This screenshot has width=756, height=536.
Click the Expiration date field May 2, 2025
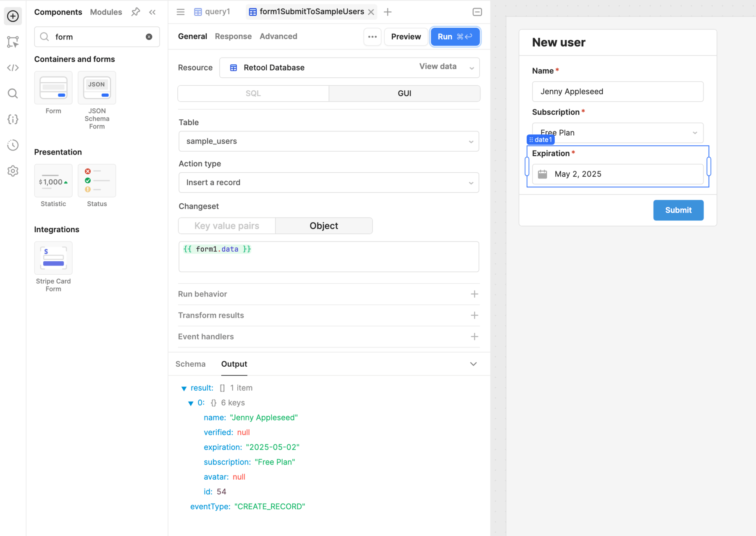coord(617,174)
